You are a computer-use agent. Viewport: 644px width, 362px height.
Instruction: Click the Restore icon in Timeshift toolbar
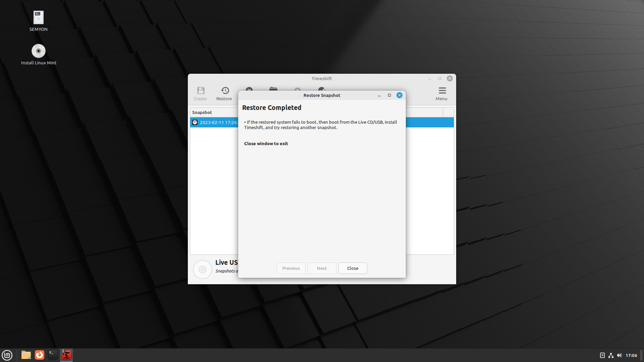pos(224,91)
